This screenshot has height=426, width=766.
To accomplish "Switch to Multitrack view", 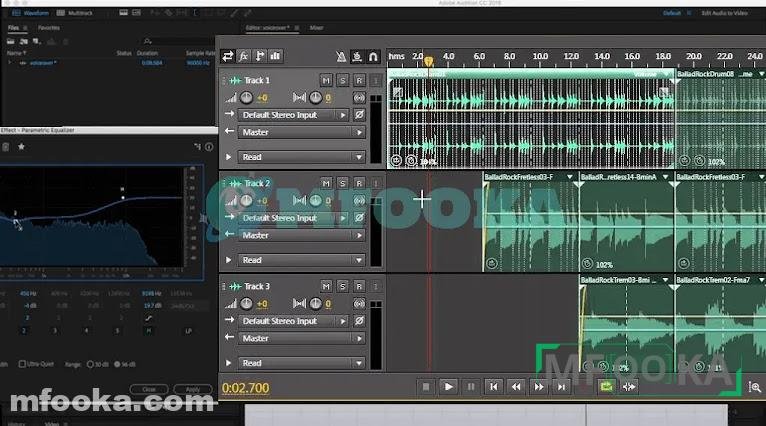I will pyautogui.click(x=75, y=13).
